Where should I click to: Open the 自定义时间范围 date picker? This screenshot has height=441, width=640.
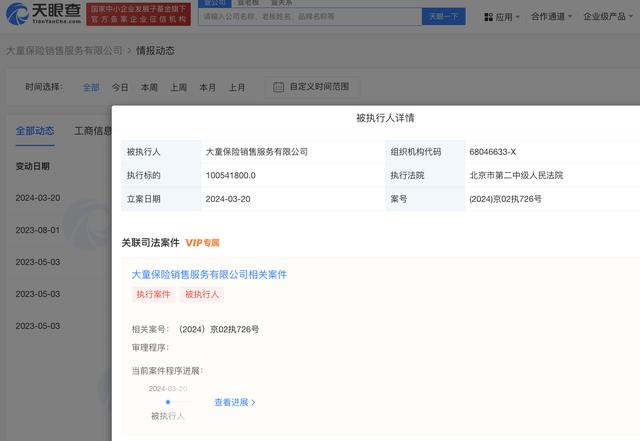(312, 87)
